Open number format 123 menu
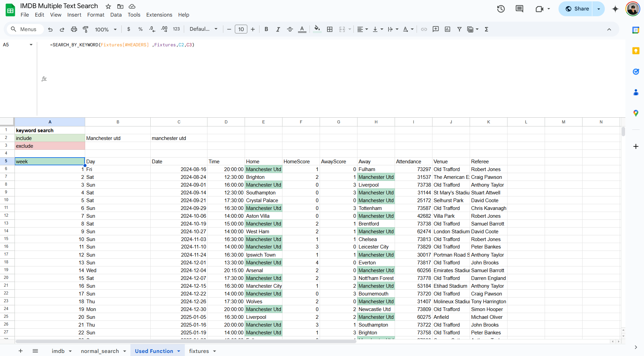The width and height of the screenshot is (644, 356). coord(176,29)
